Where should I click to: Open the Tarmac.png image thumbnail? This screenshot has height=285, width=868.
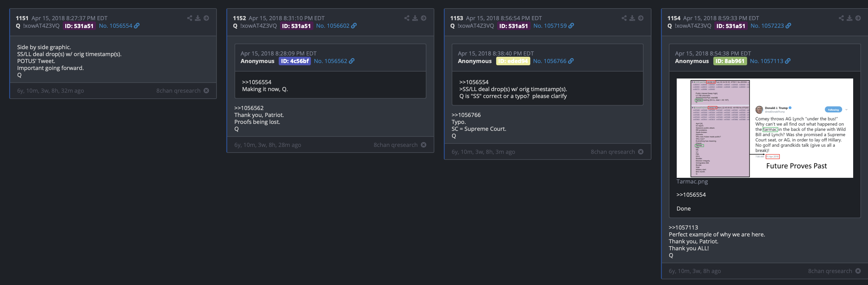pos(764,128)
